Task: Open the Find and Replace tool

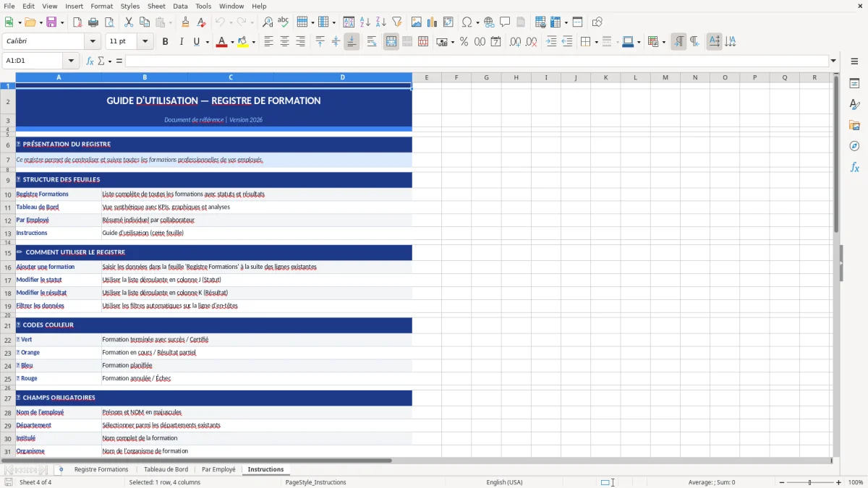Action: 268,22
